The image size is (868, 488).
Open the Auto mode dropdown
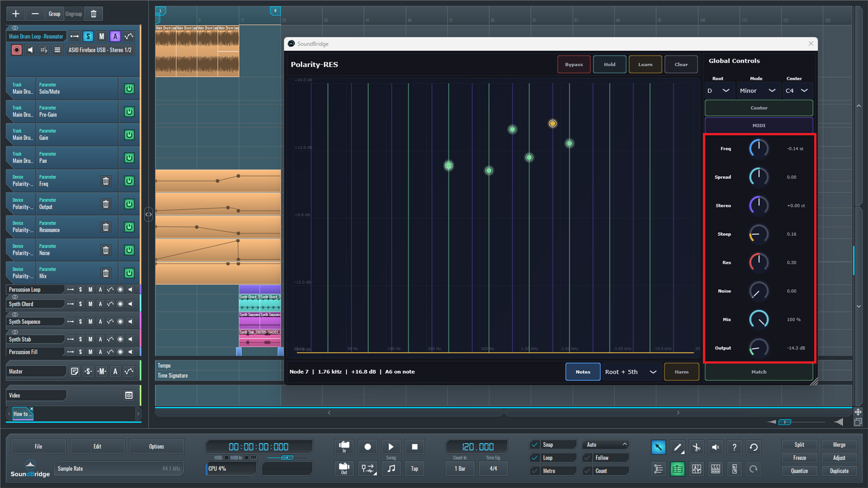606,445
